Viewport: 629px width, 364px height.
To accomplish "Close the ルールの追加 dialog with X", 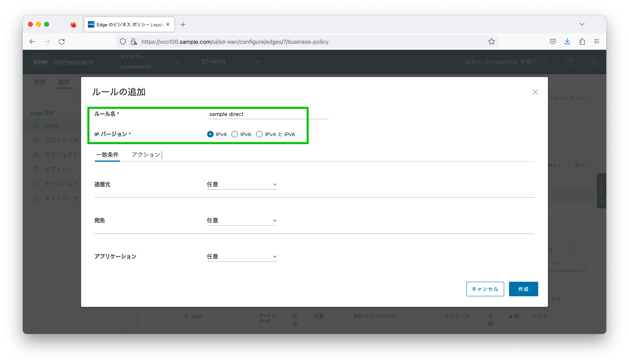I will click(x=535, y=92).
